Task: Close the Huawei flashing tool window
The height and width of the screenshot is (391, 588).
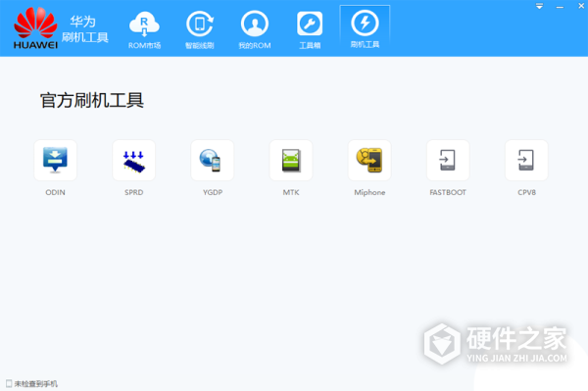Action: click(581, 6)
